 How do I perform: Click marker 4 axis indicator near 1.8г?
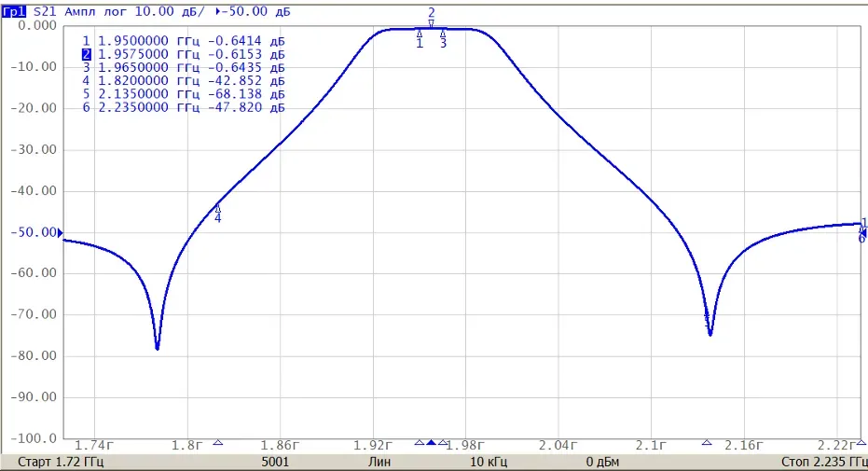coord(218,442)
